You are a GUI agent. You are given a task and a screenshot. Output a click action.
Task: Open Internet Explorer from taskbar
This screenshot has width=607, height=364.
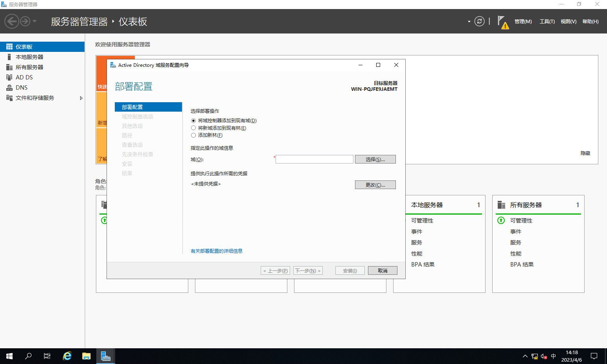(67, 356)
